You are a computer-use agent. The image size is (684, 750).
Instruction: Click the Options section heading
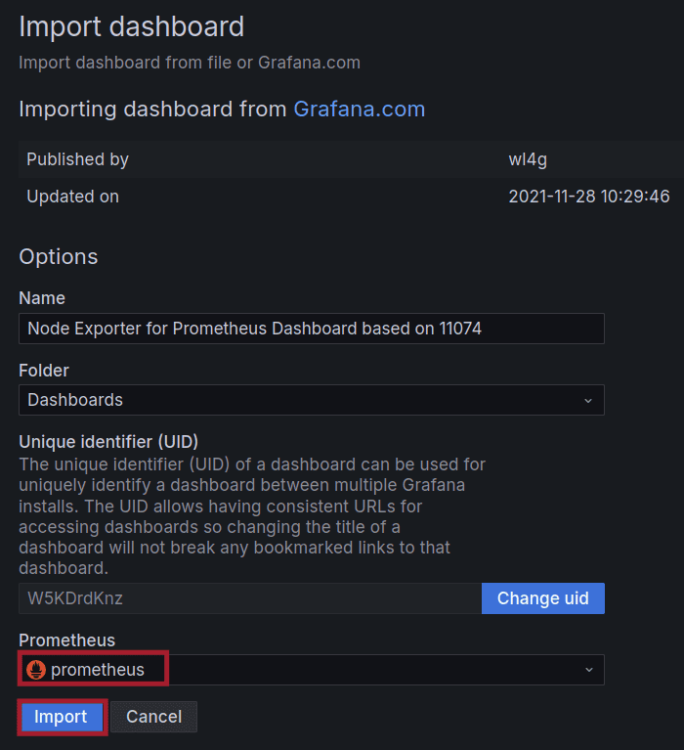pos(58,257)
